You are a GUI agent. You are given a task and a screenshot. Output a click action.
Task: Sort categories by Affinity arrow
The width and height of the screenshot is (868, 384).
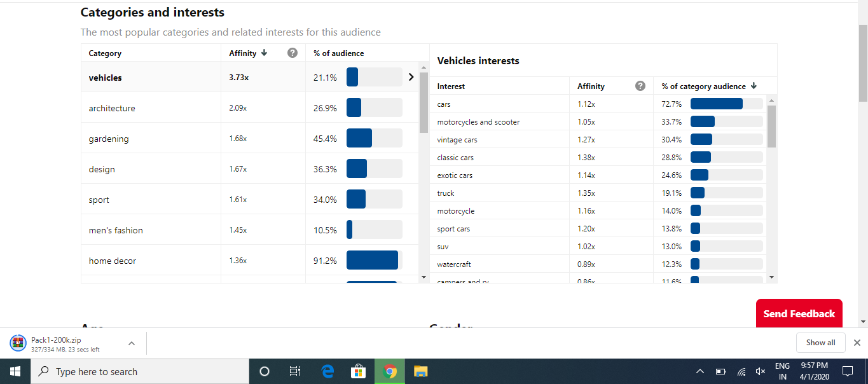[x=264, y=53]
